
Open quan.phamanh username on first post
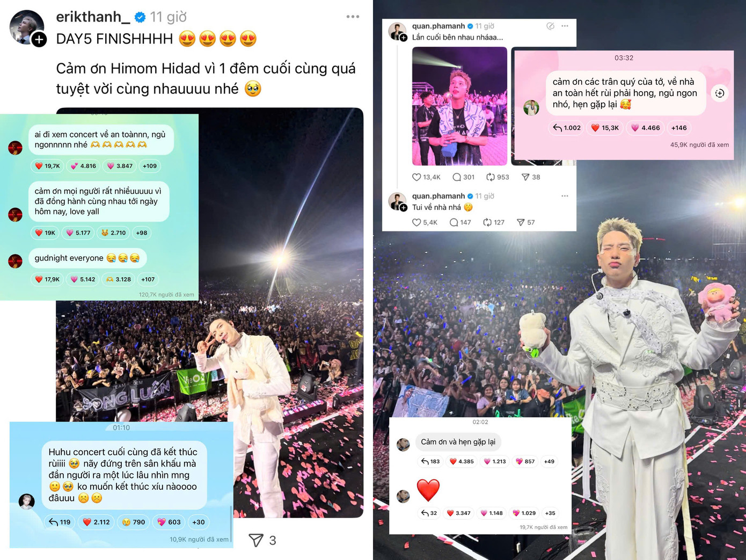coord(438,26)
